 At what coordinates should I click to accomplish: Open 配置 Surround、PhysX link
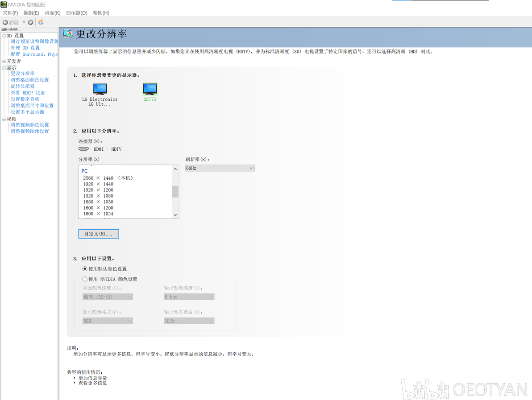pos(34,54)
